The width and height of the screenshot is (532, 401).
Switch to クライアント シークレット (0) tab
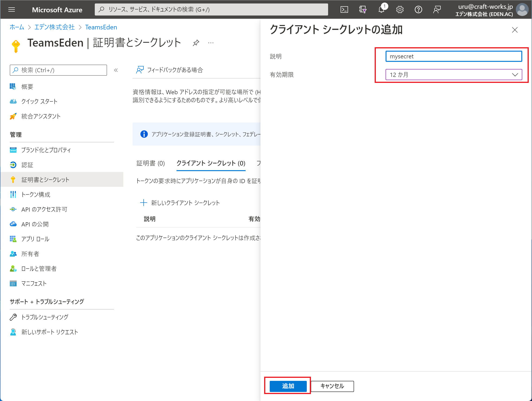pos(211,163)
